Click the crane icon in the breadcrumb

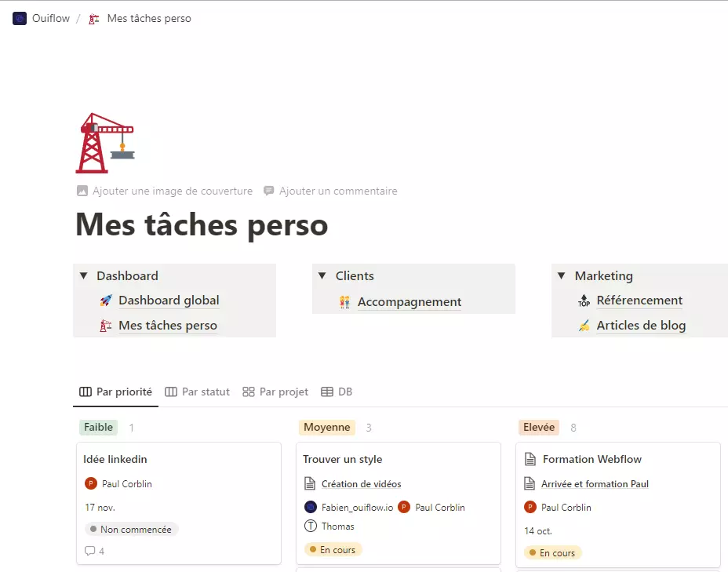(x=94, y=19)
